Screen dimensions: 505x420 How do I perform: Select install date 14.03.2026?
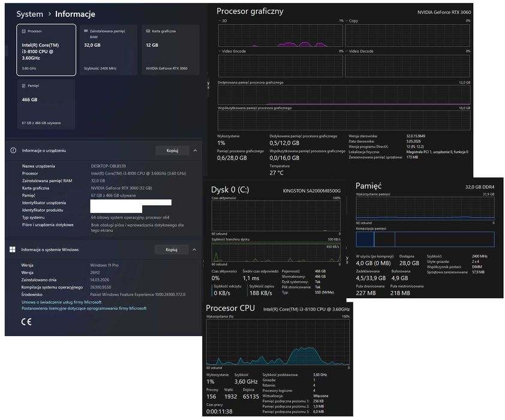(100, 280)
